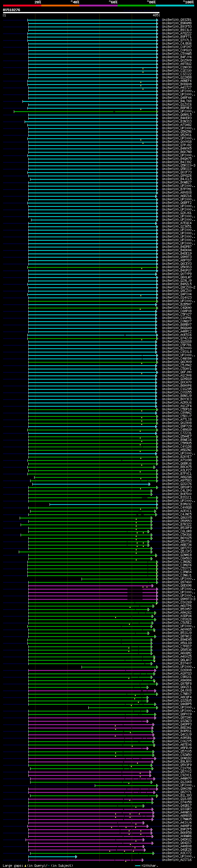The image size is (197, 868).
Task: Select UniRef100_Q8SUP3 entry
Action: 176,487
